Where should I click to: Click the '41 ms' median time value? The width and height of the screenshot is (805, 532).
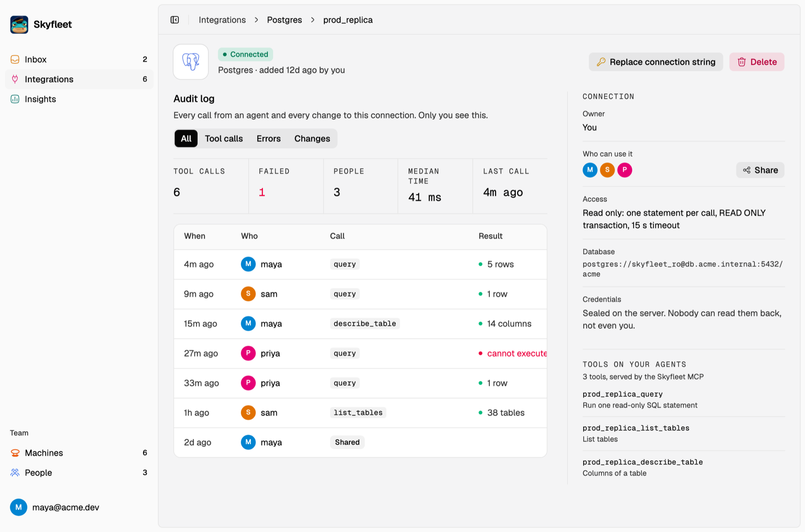point(425,197)
